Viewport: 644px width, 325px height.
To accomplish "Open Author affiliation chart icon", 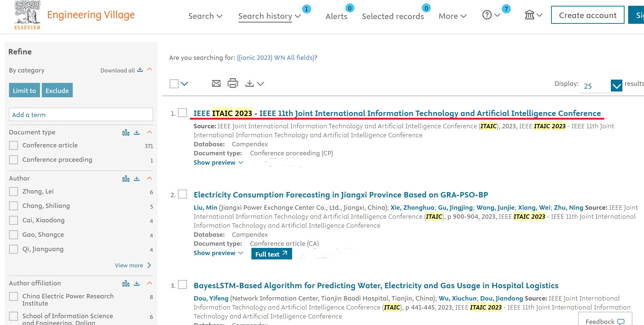I will (x=126, y=284).
